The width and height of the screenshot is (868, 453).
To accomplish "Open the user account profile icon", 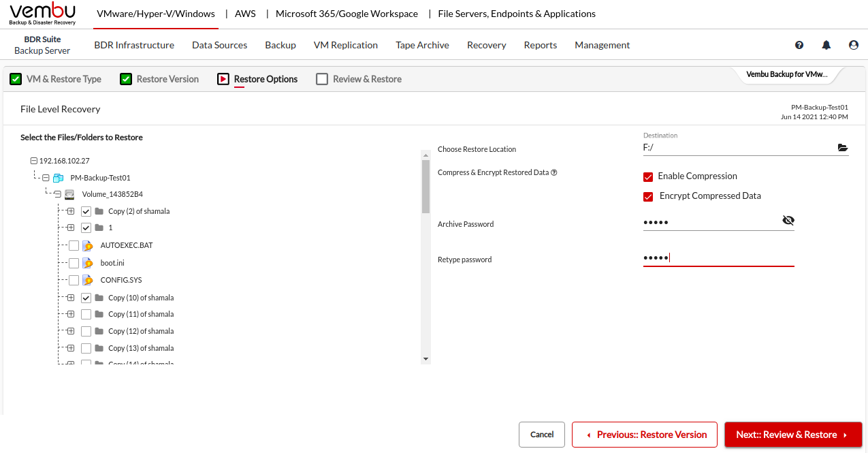I will [x=854, y=45].
